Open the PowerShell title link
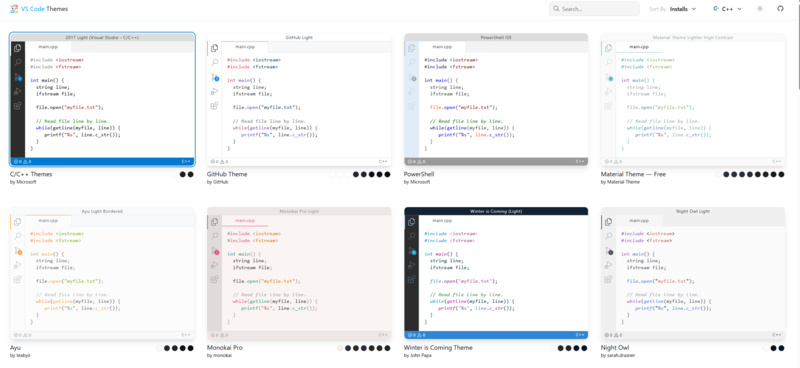800x368 pixels. [419, 174]
